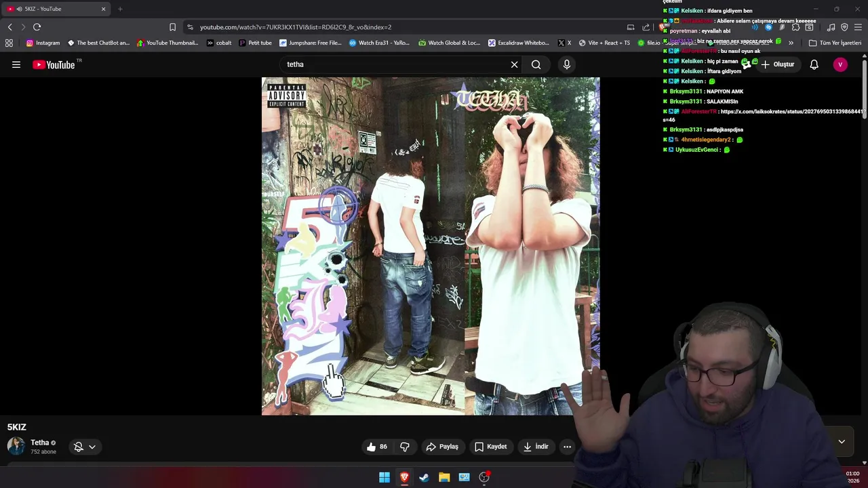The image size is (868, 488).
Task: Click the Paylaş share button
Action: [442, 447]
